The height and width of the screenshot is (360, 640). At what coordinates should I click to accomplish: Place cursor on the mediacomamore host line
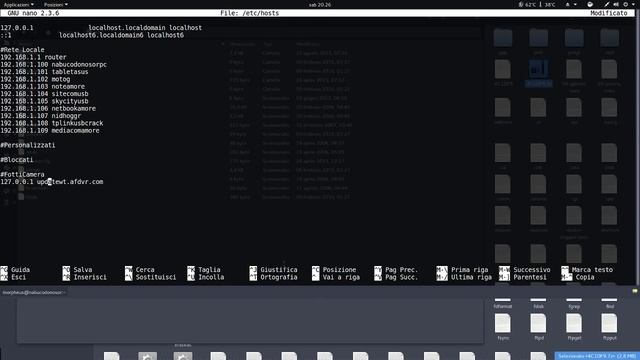(50, 131)
